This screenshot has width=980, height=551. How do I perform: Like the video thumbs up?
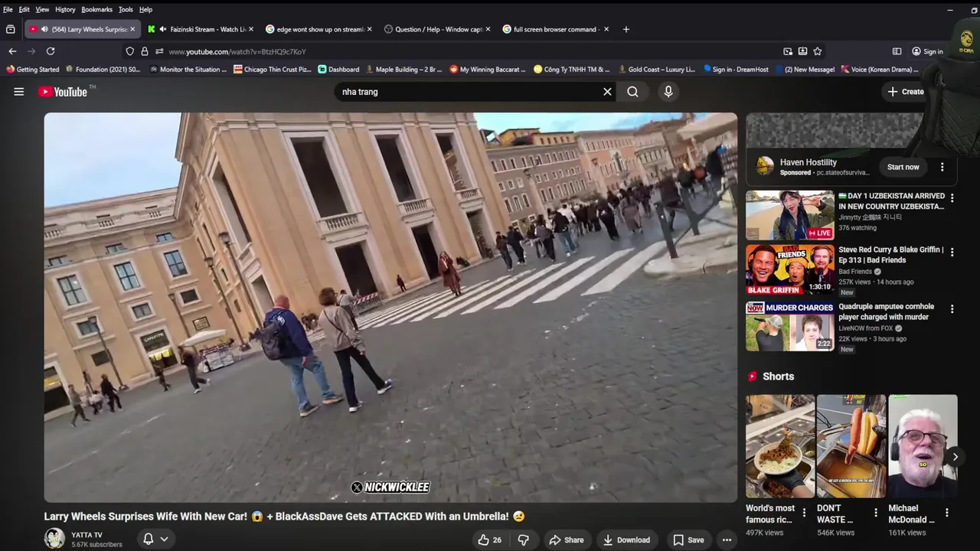point(489,540)
